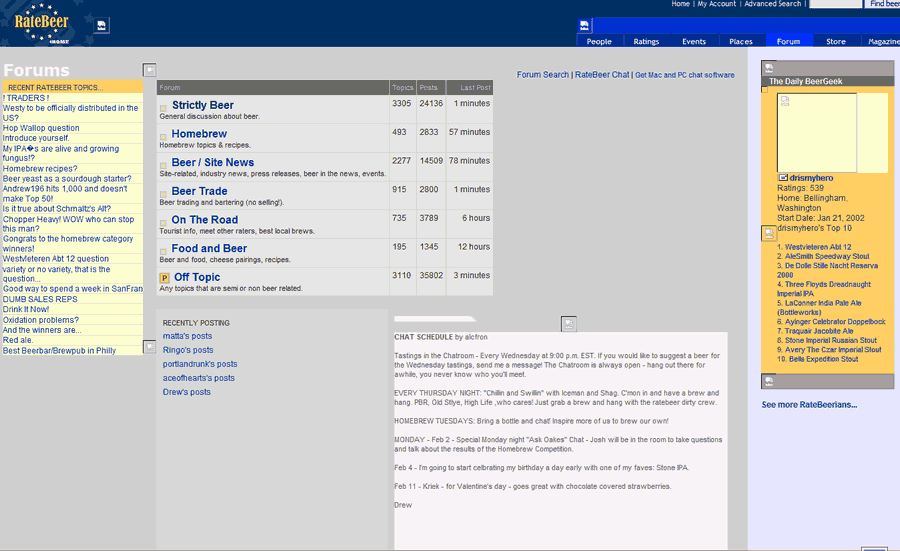Click the Daily BeerGeek profile photo placeholder
Image resolution: width=900 pixels, height=551 pixels.
pos(816,133)
